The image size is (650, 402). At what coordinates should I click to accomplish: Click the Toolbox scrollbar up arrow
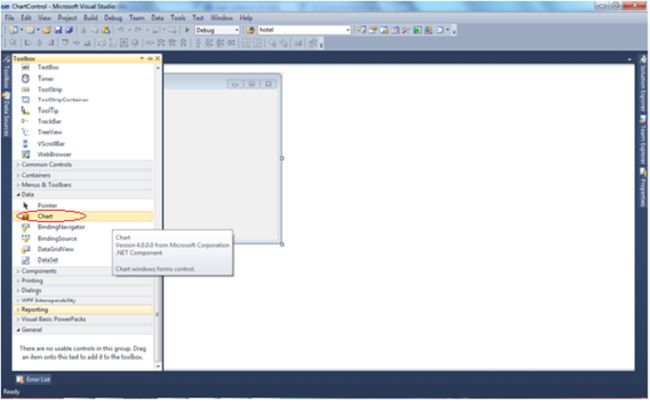click(158, 68)
